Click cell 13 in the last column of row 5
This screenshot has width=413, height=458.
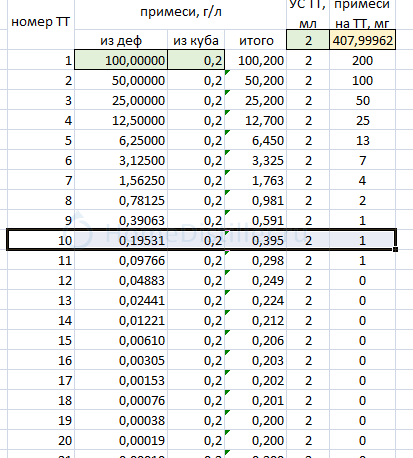363,140
